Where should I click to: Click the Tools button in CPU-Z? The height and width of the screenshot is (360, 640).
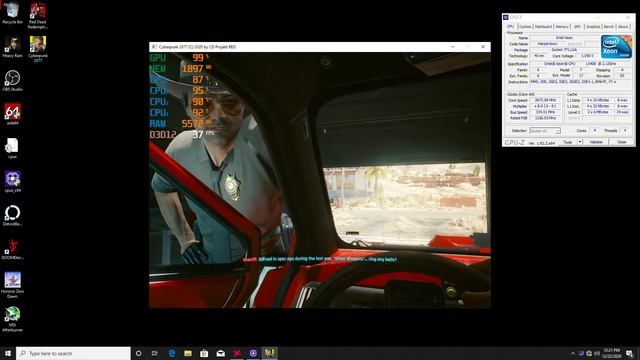point(568,142)
